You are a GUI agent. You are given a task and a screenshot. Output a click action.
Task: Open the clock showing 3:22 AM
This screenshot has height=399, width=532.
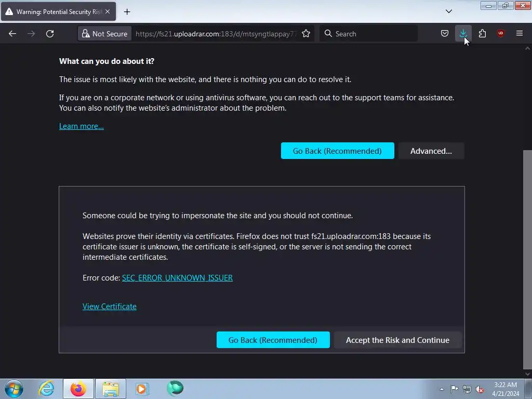coord(506,389)
